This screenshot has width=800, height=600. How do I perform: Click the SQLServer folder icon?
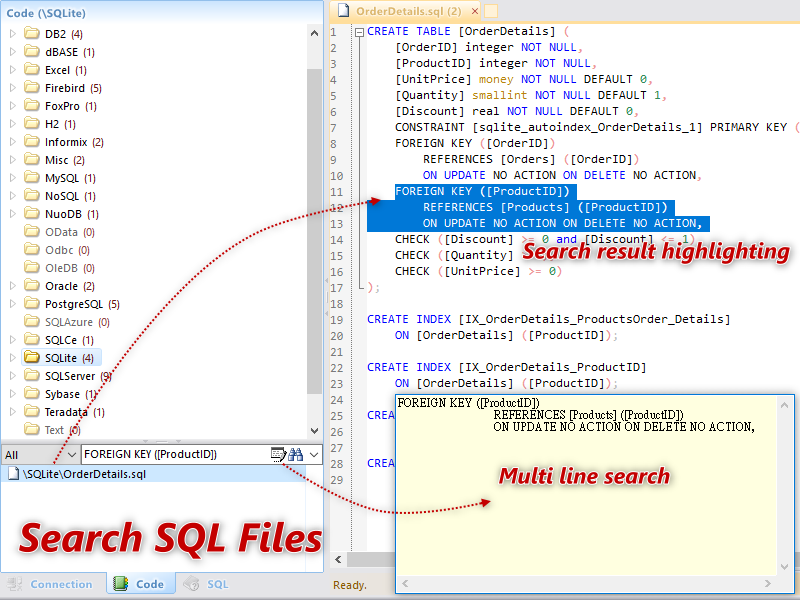(32, 375)
